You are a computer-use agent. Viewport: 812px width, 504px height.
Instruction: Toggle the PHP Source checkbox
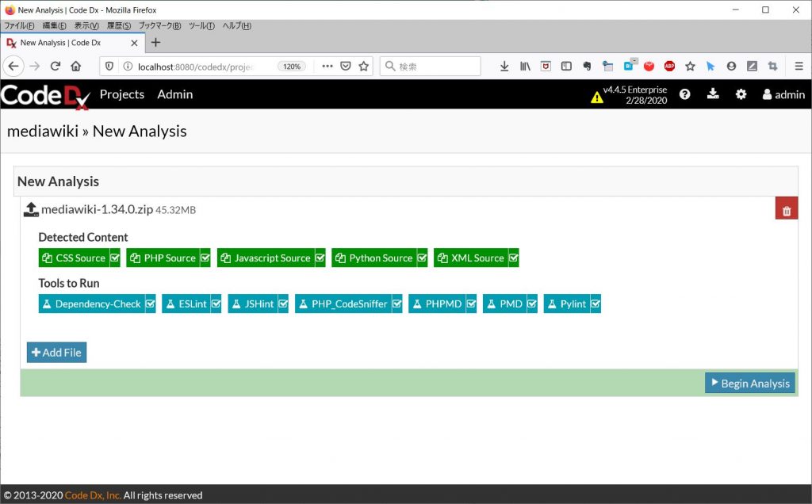(x=205, y=258)
